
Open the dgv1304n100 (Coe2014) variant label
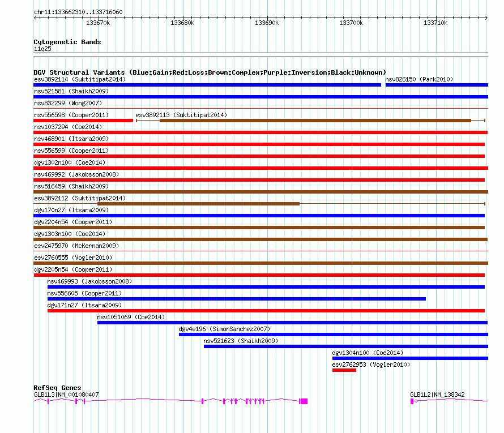click(368, 353)
